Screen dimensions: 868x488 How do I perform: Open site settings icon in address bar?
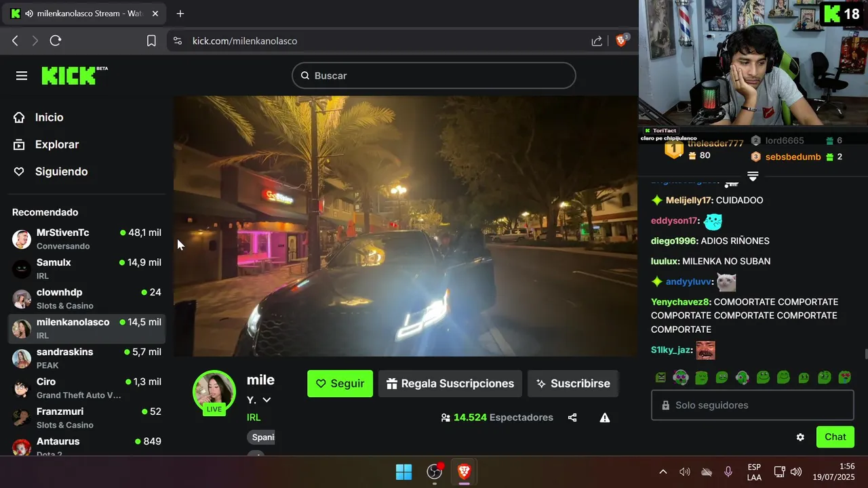point(178,41)
